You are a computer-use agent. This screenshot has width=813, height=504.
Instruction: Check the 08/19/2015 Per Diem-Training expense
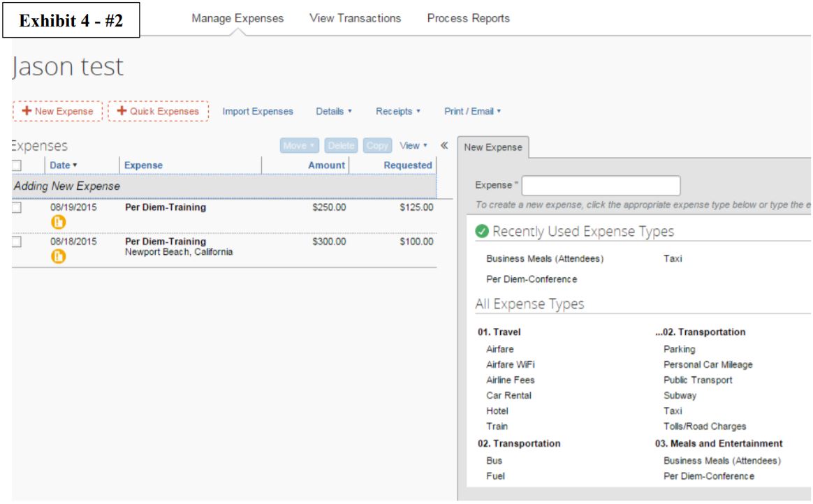pyautogui.click(x=17, y=208)
